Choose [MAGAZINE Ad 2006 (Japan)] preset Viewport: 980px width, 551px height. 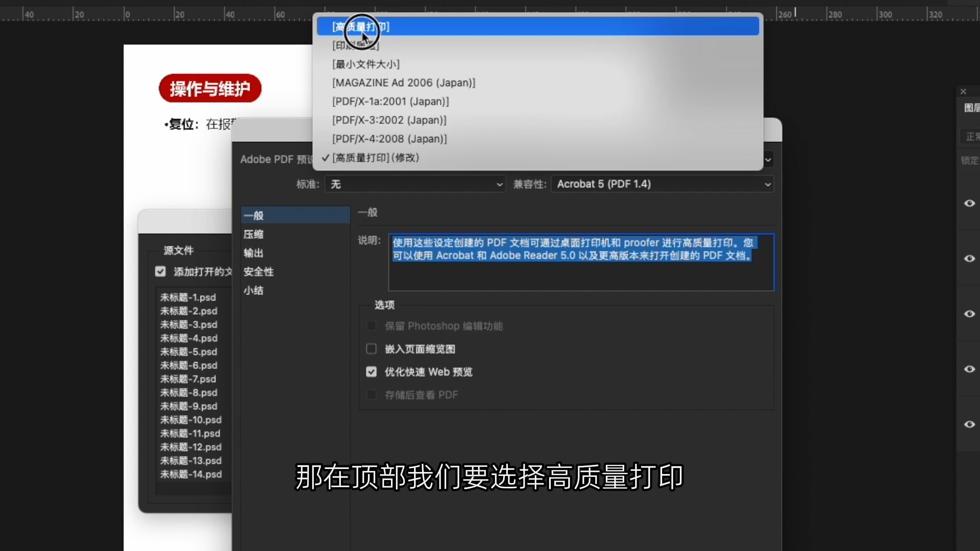click(x=403, y=83)
